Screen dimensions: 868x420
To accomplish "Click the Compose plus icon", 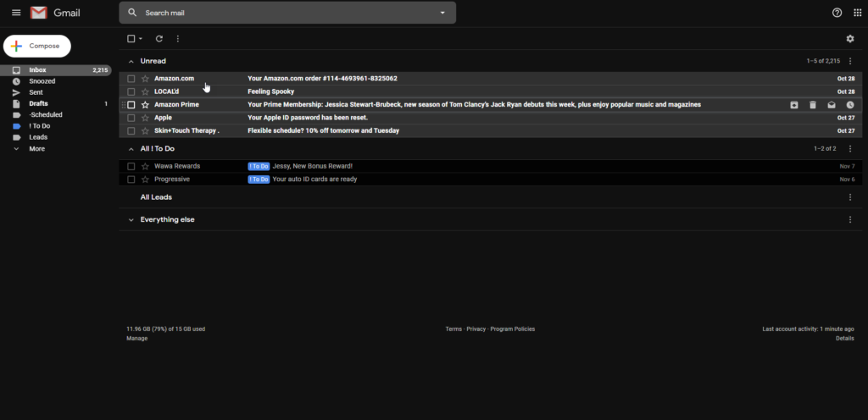I will [17, 47].
